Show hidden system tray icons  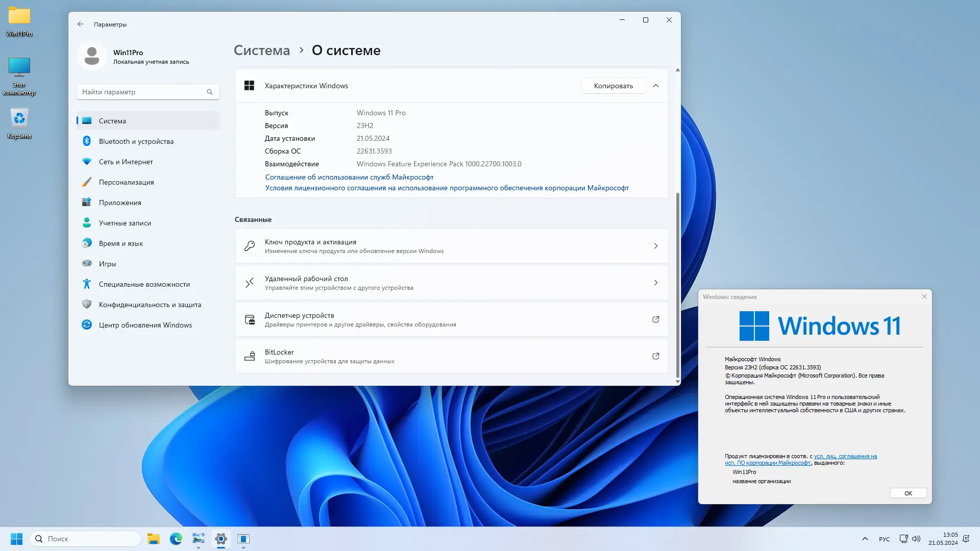click(865, 539)
